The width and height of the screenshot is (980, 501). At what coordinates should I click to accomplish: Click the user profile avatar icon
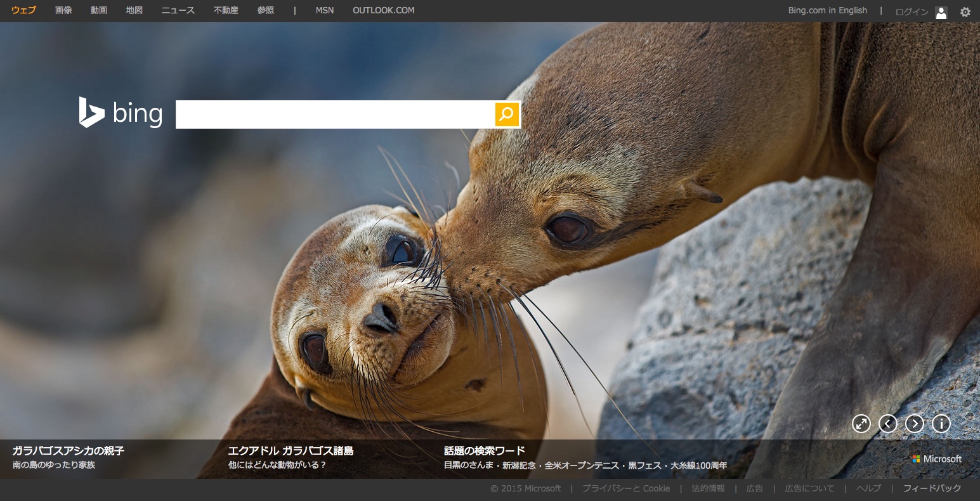(941, 12)
